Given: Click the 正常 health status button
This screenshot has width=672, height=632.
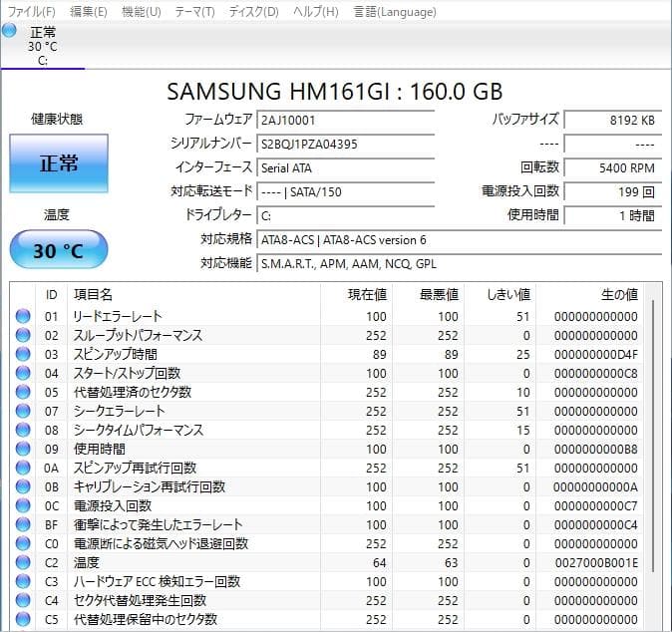Looking at the screenshot, I should pyautogui.click(x=59, y=163).
